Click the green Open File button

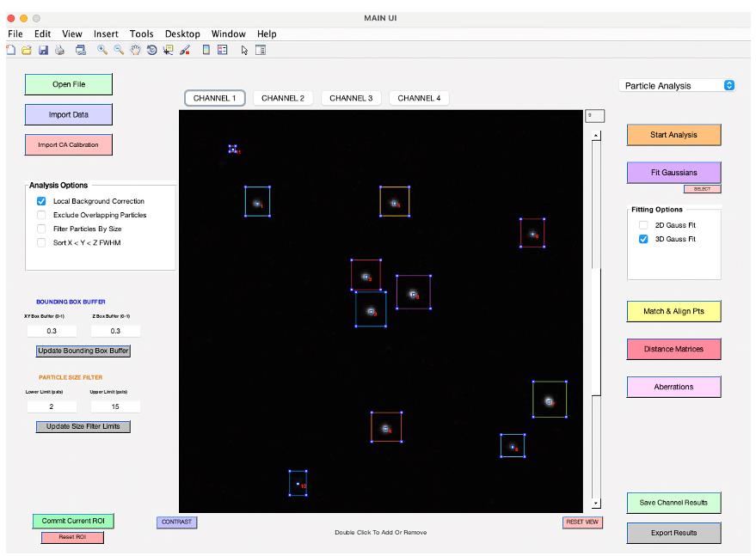pyautogui.click(x=69, y=84)
